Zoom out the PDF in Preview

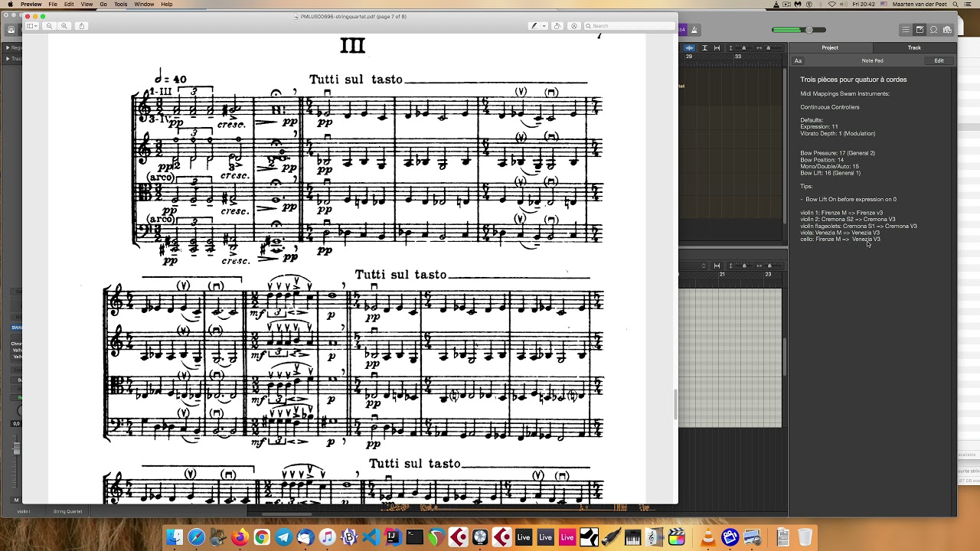coord(49,26)
